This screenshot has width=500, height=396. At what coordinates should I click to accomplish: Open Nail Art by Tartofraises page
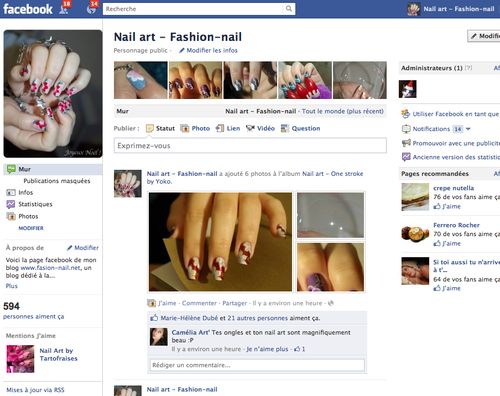[59, 355]
